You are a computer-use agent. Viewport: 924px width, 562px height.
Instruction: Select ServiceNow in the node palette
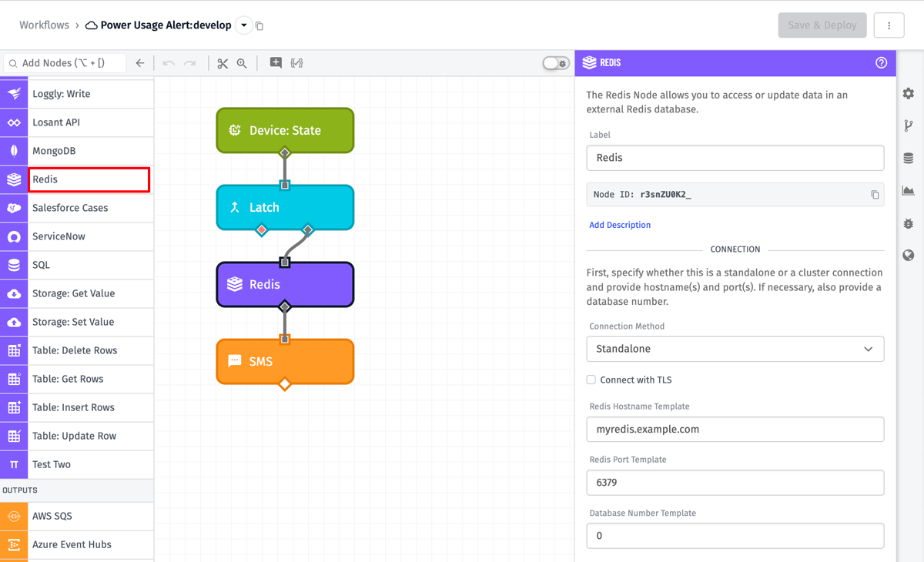pos(77,236)
